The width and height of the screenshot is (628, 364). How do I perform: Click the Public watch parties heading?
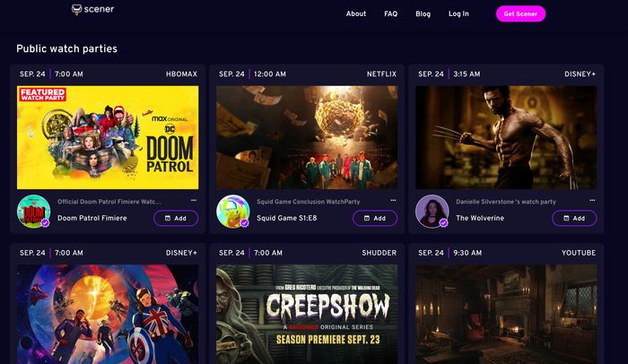click(67, 48)
